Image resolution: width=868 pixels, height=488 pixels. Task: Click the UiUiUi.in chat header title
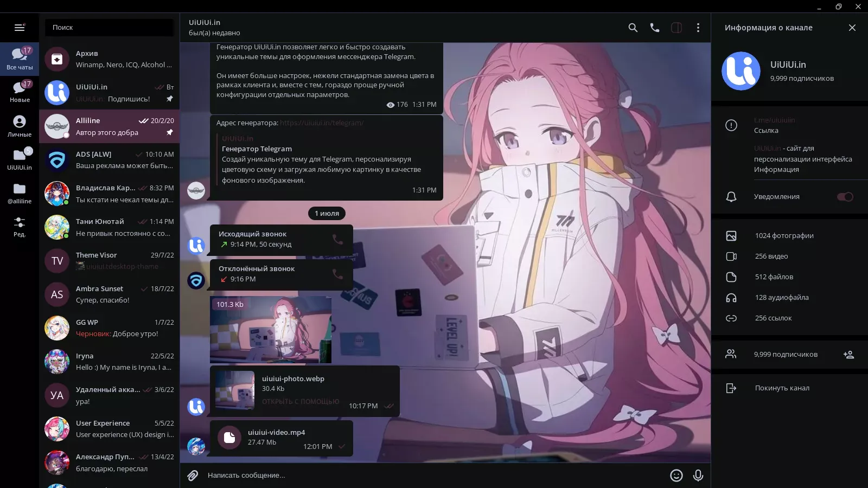pyautogui.click(x=205, y=22)
